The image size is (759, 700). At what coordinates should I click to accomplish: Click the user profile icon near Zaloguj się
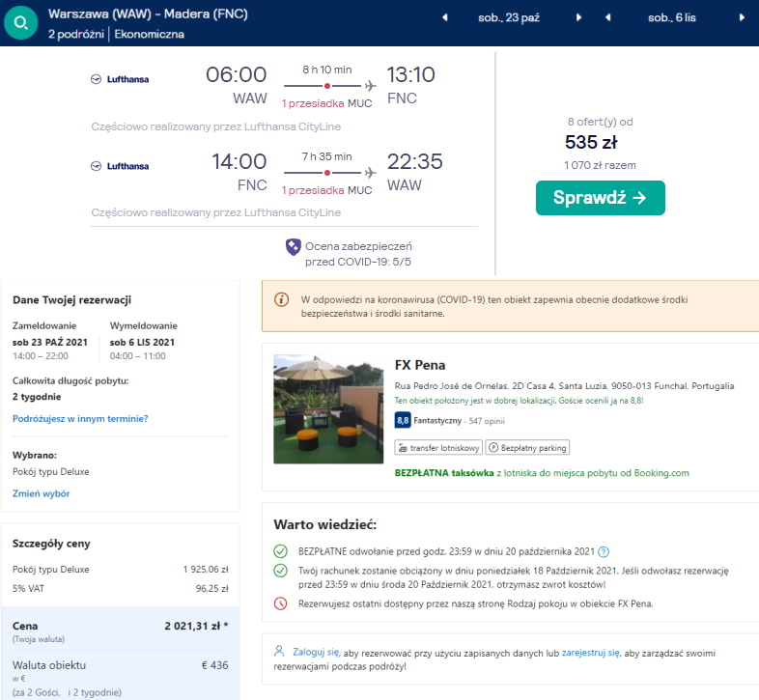tap(279, 651)
